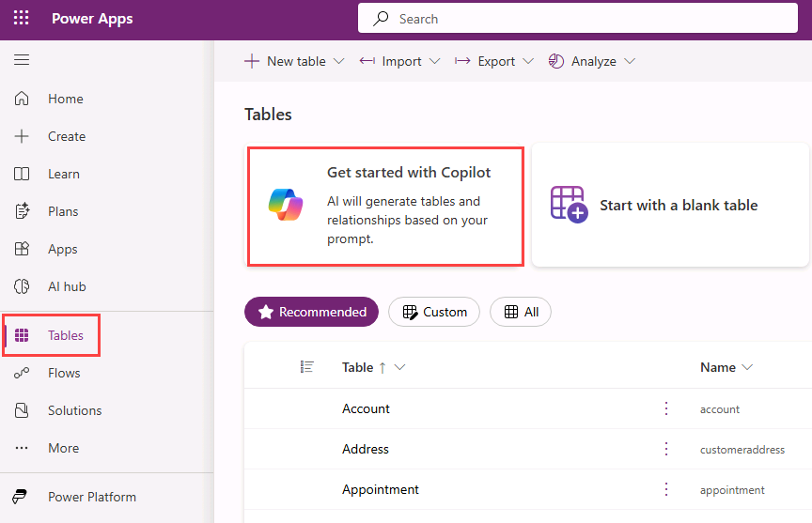Click the New table button label
The width and height of the screenshot is (812, 523).
(296, 61)
